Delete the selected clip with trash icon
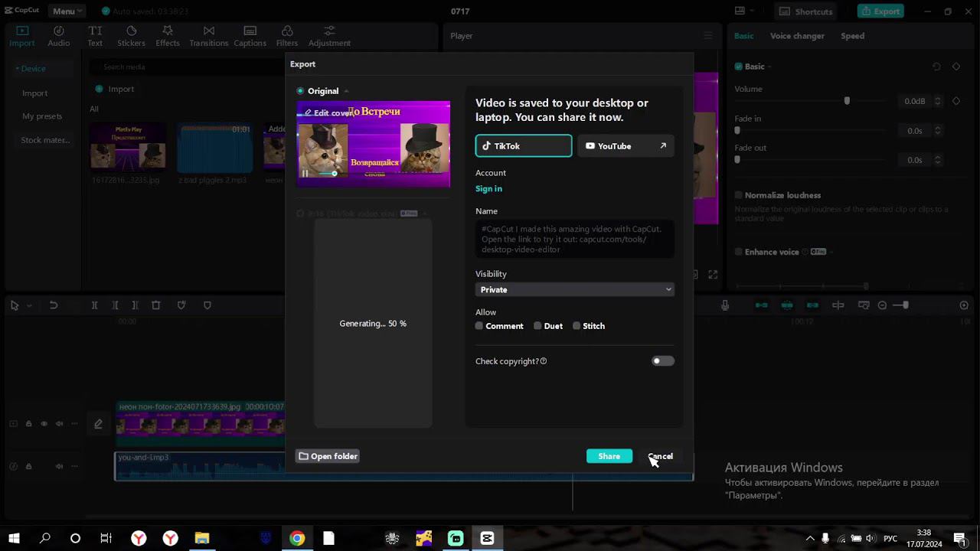This screenshot has height=551, width=980. tap(156, 305)
